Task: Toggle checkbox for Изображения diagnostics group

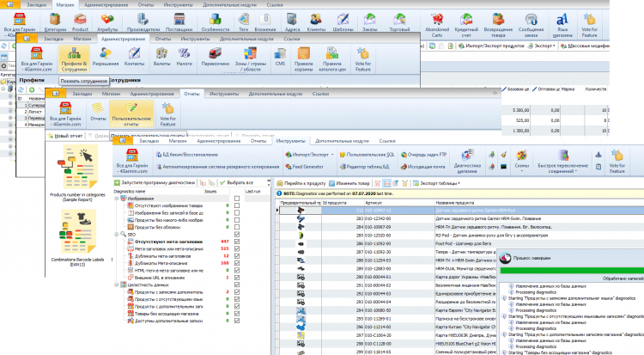Action: pos(237,199)
